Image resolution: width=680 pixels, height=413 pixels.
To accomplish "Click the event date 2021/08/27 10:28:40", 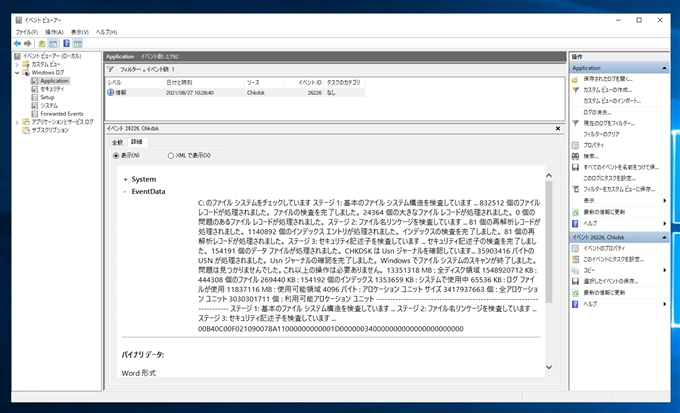I will (190, 93).
